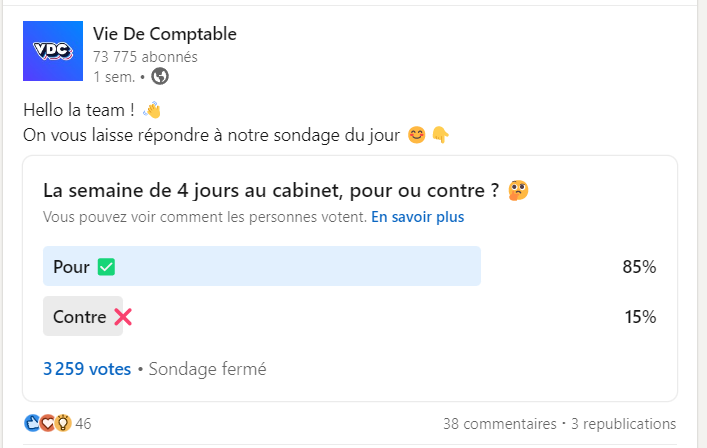Click the 73 775 abonnés follower count
This screenshot has width=707, height=448.
145,57
